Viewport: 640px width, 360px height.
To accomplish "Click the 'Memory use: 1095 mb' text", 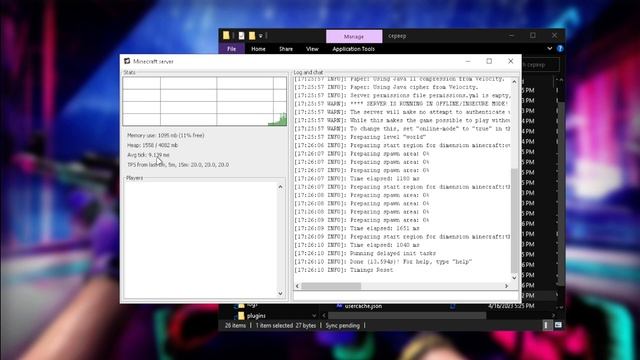I will coord(165,135).
